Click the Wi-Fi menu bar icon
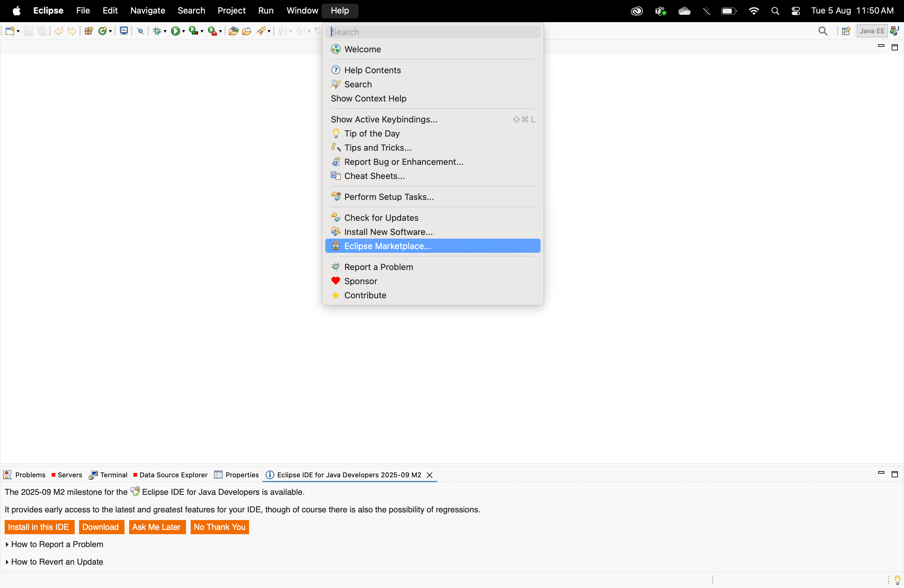This screenshot has height=588, width=904. pyautogui.click(x=754, y=11)
